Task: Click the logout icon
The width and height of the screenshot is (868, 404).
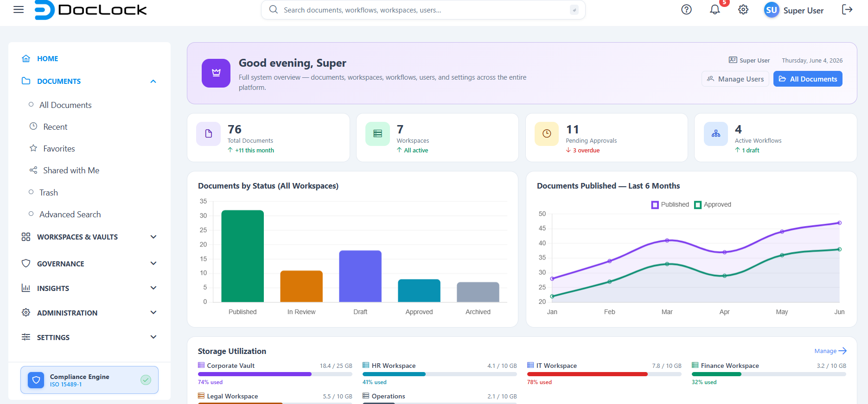Action: pos(847,10)
